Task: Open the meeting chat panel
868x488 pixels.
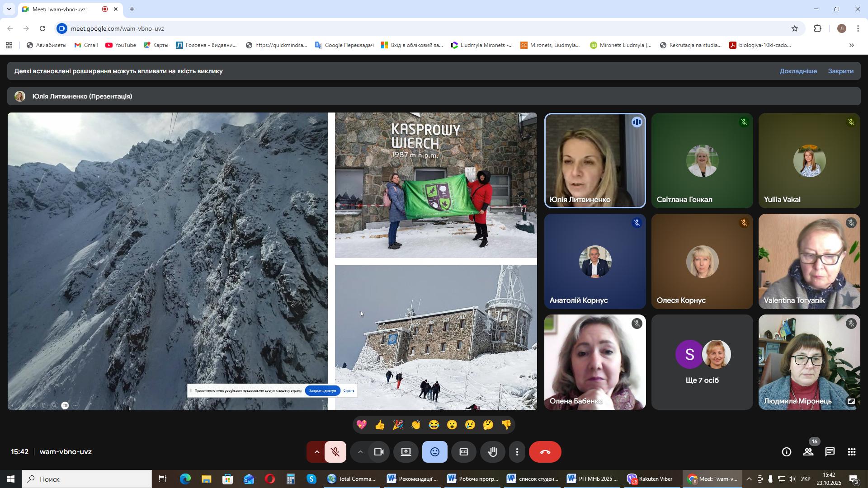Action: [830, 452]
